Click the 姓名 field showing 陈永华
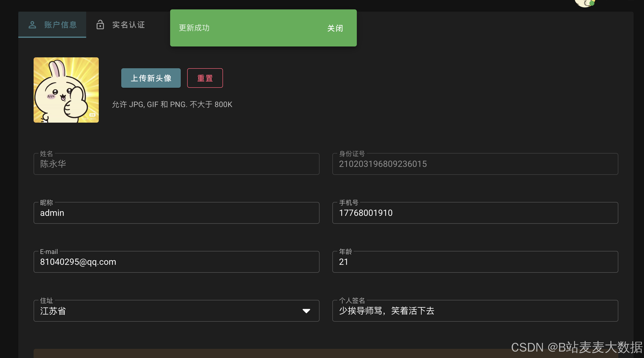 click(176, 164)
